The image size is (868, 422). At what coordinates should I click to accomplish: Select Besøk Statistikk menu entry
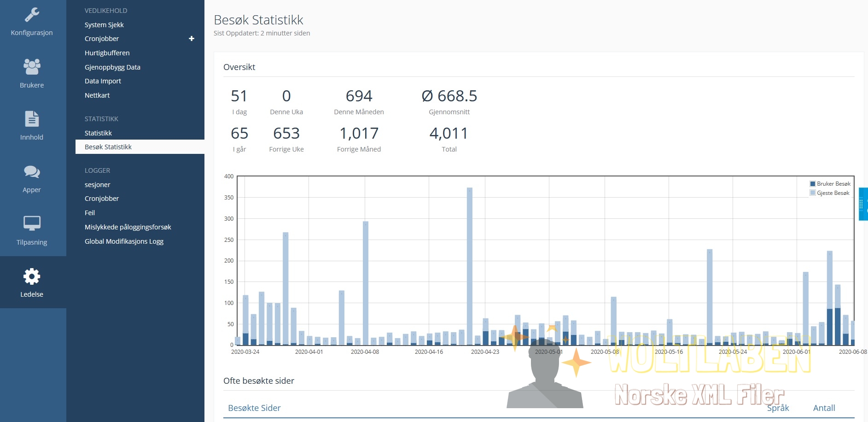(x=108, y=147)
